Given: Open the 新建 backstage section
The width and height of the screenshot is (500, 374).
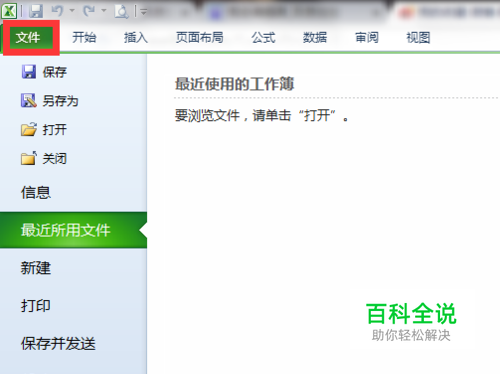Looking at the screenshot, I should click(36, 268).
